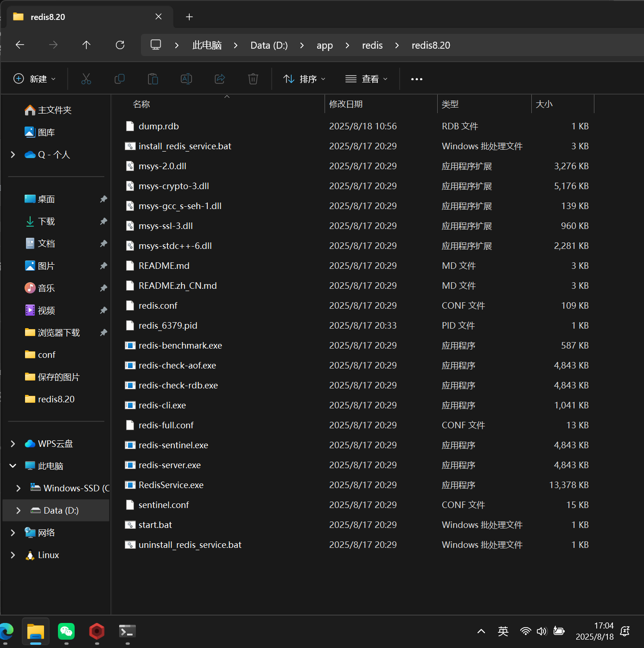The image size is (644, 648).
Task: Select the redis.conf file
Action: pyautogui.click(x=158, y=305)
